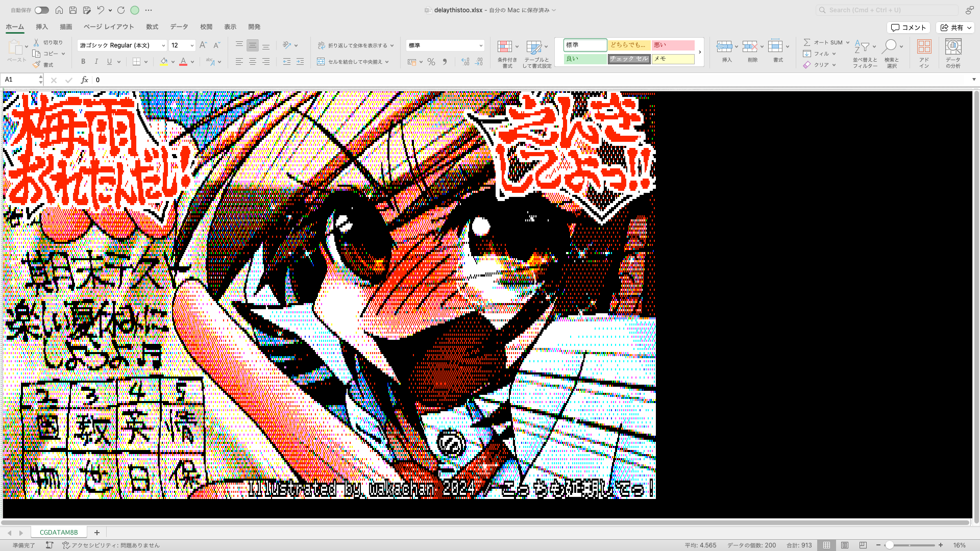Click the increase indent icon

[300, 62]
